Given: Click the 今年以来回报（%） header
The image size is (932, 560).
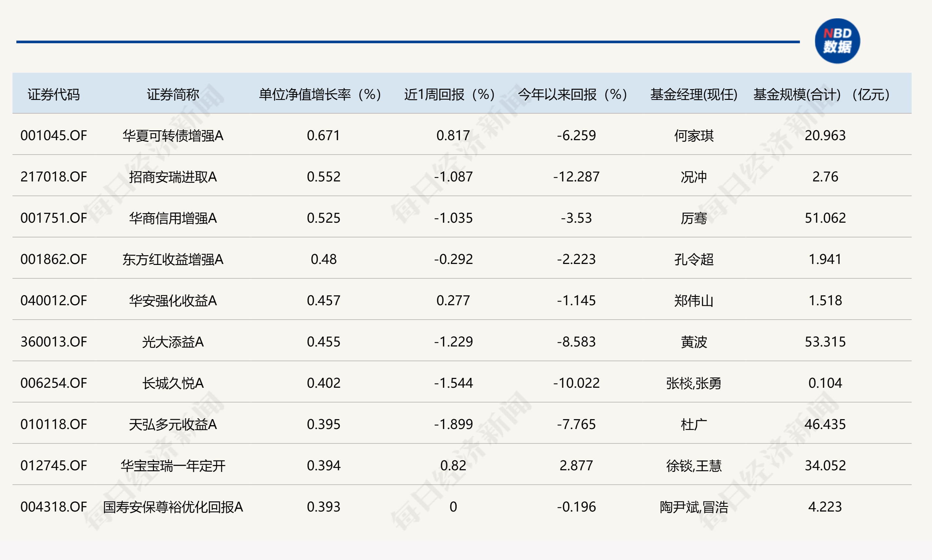Looking at the screenshot, I should coord(573,94).
